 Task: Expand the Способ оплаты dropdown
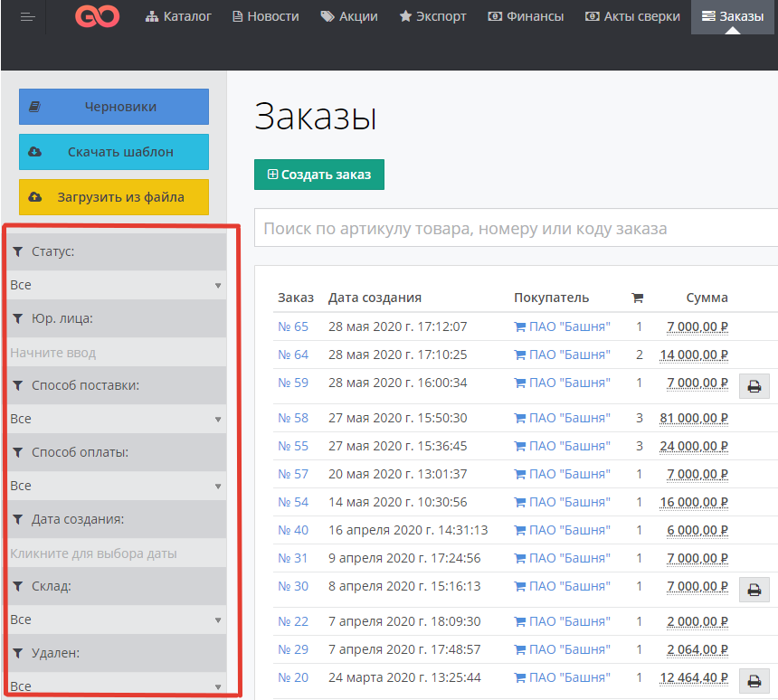[115, 486]
